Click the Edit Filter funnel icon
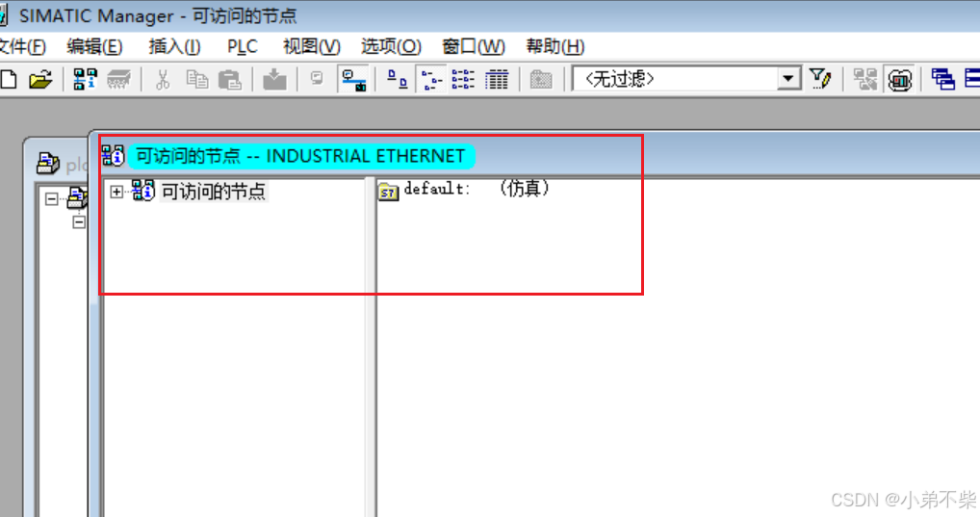 click(x=820, y=79)
